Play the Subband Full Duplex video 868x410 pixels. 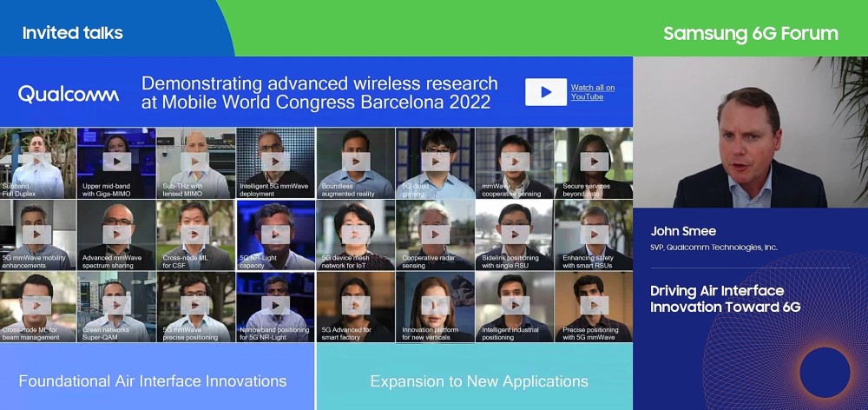(x=36, y=161)
